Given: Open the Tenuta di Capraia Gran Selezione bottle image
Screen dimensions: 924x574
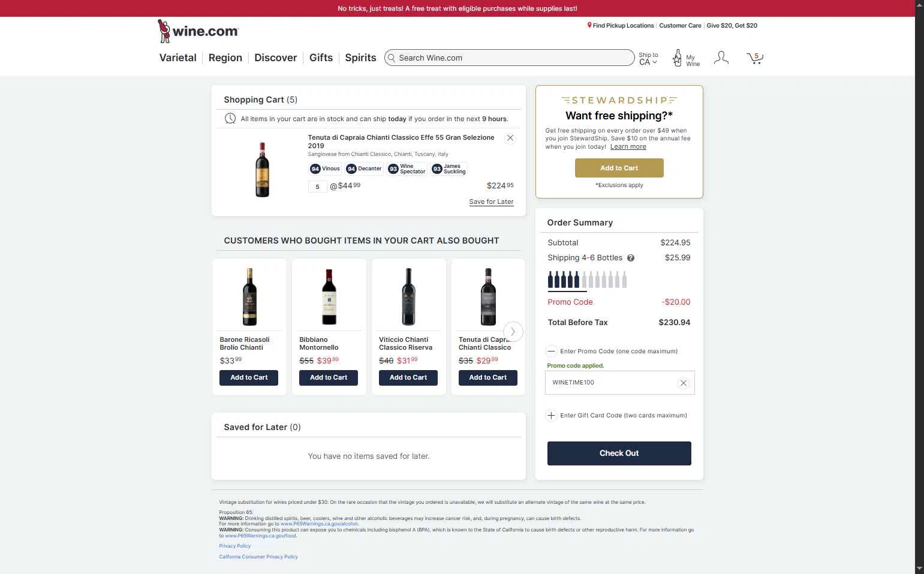Looking at the screenshot, I should (x=262, y=170).
